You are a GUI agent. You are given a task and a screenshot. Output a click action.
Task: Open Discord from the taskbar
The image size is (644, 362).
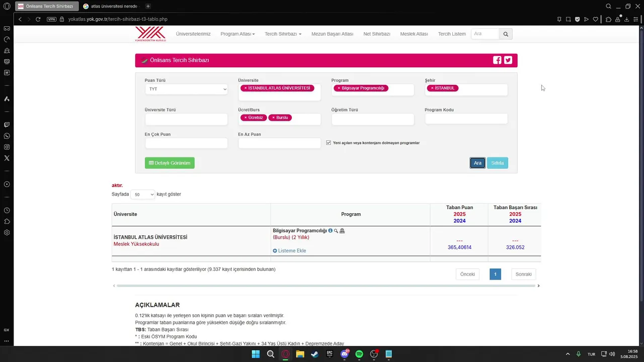345,354
